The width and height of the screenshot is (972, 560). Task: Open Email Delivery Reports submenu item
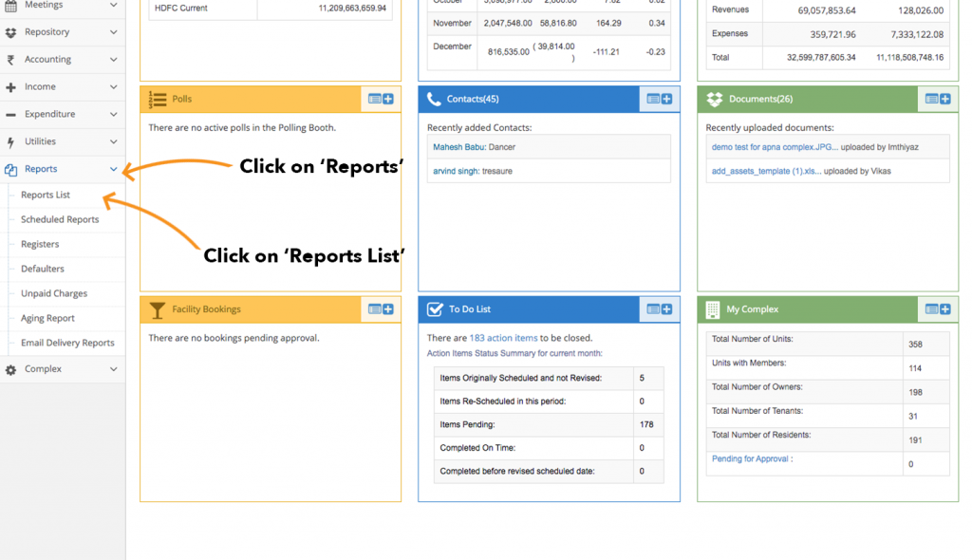[x=67, y=343]
